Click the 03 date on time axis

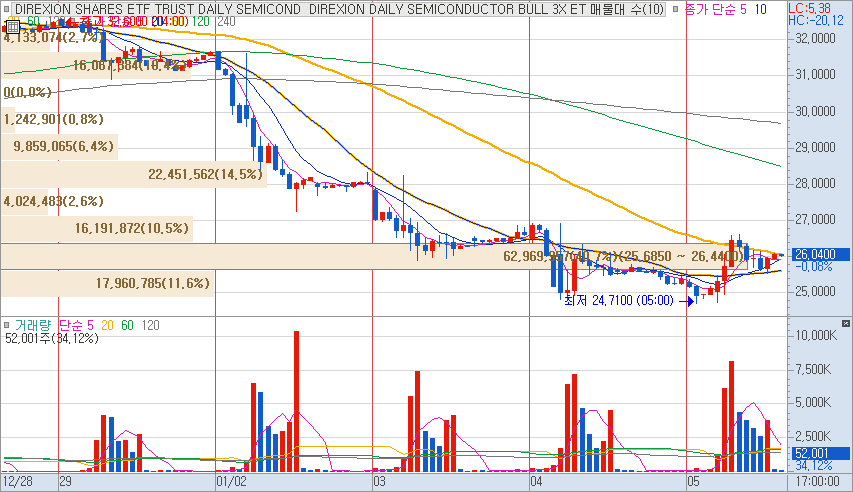click(x=379, y=482)
